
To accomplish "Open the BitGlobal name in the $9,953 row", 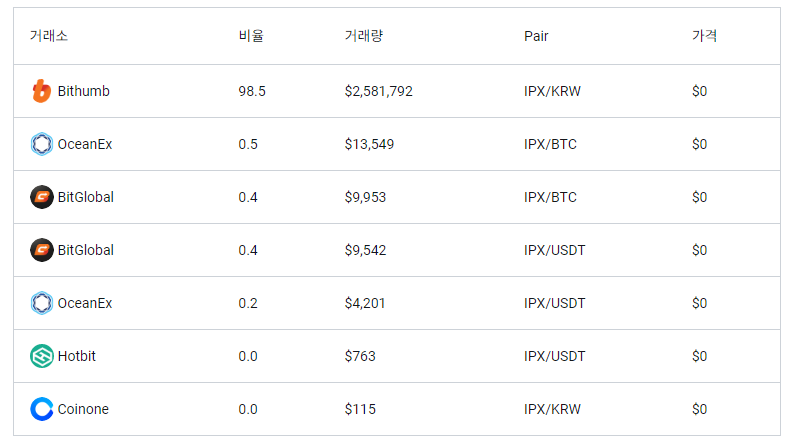I will (86, 197).
